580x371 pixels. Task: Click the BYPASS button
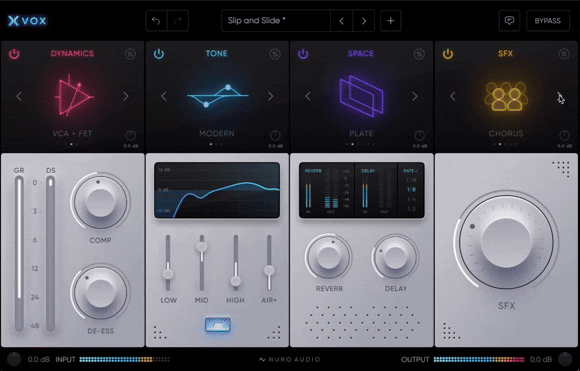[547, 21]
